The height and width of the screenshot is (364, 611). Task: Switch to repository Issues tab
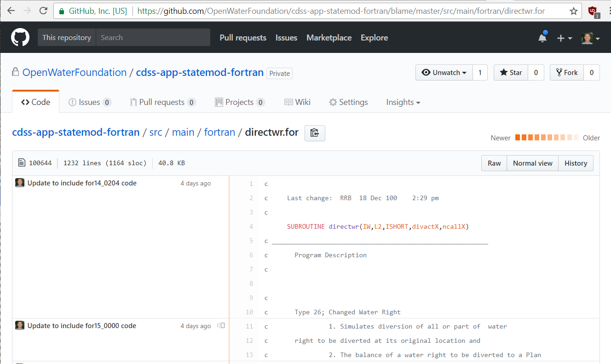tap(90, 102)
